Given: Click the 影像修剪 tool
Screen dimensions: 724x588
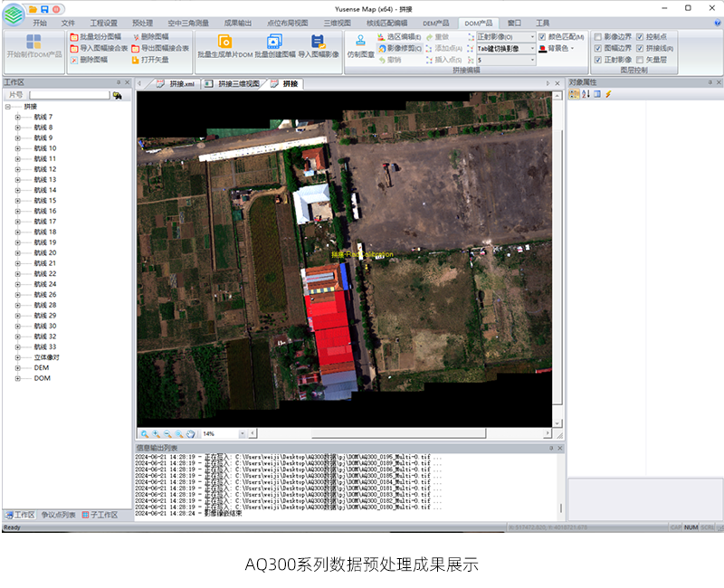Looking at the screenshot, I should tap(397, 48).
